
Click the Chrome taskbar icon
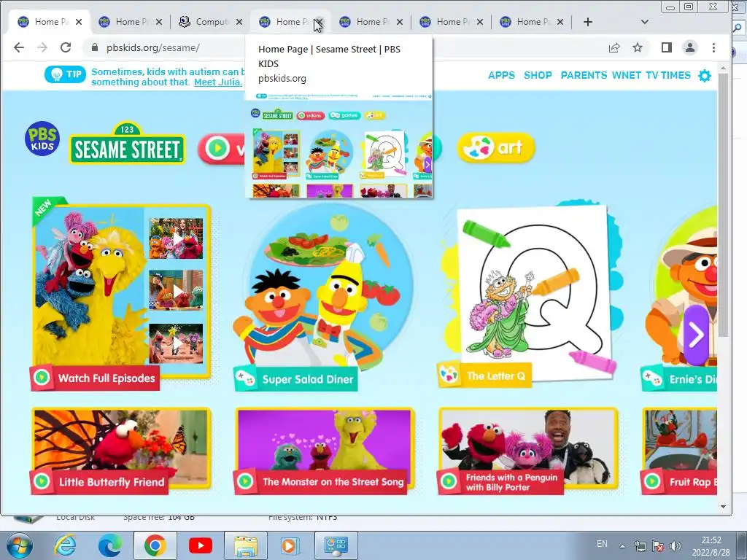tap(155, 545)
